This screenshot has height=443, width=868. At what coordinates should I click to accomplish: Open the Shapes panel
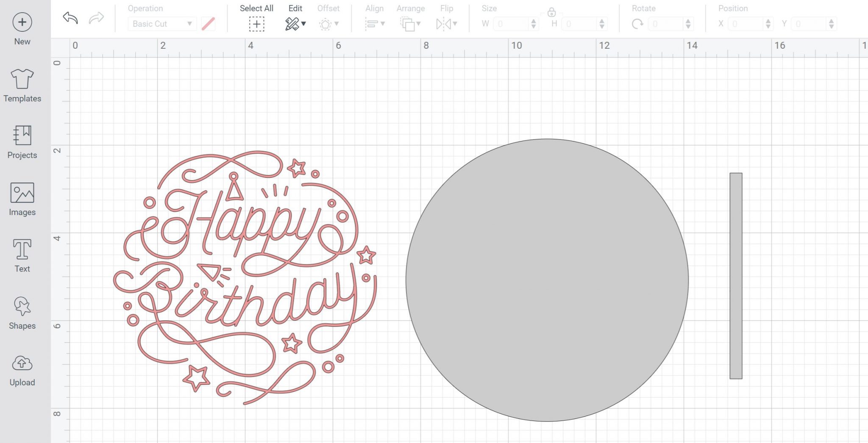point(22,306)
